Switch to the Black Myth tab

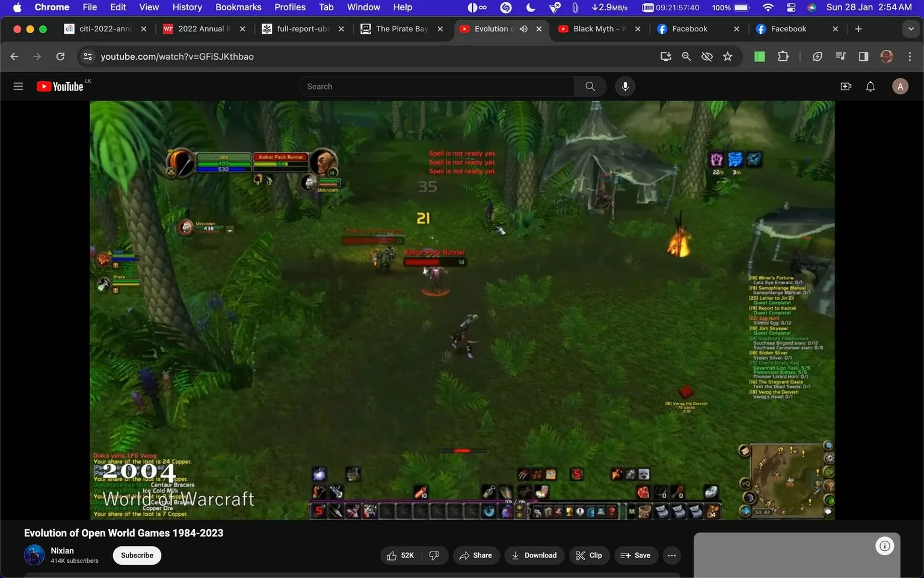(x=599, y=29)
